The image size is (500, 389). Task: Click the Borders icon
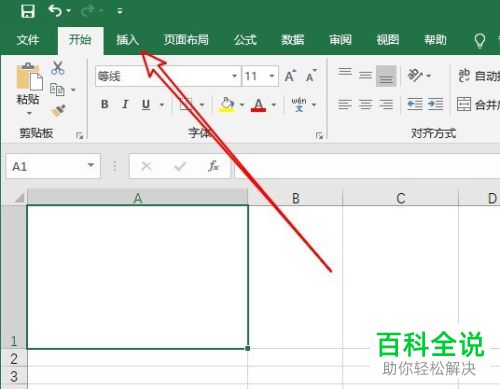pyautogui.click(x=186, y=104)
